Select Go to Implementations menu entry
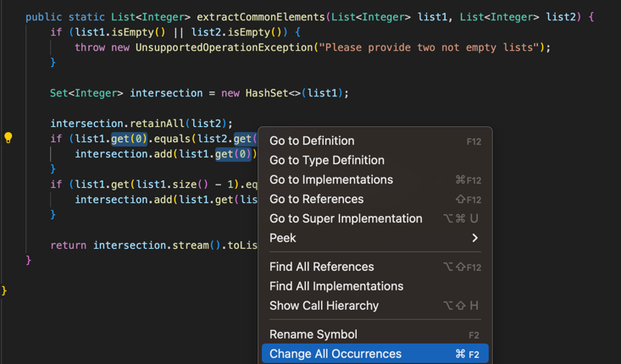621x364 pixels. tap(330, 179)
